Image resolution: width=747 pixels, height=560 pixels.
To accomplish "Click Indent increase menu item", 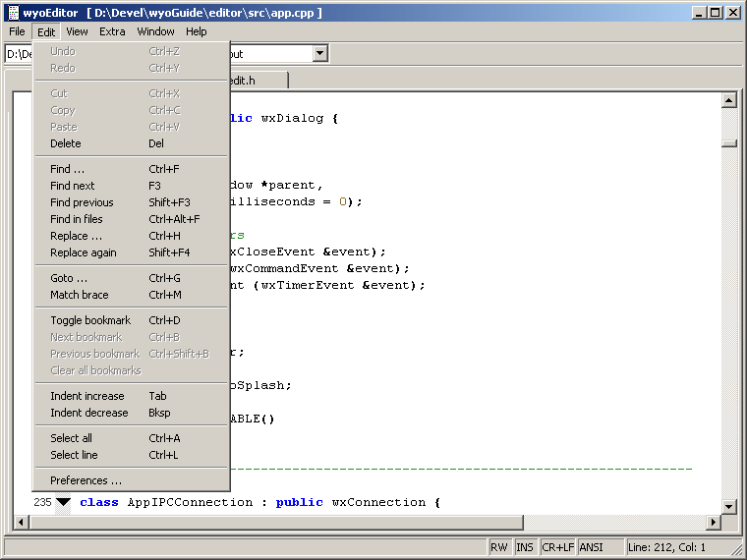I will 87,396.
